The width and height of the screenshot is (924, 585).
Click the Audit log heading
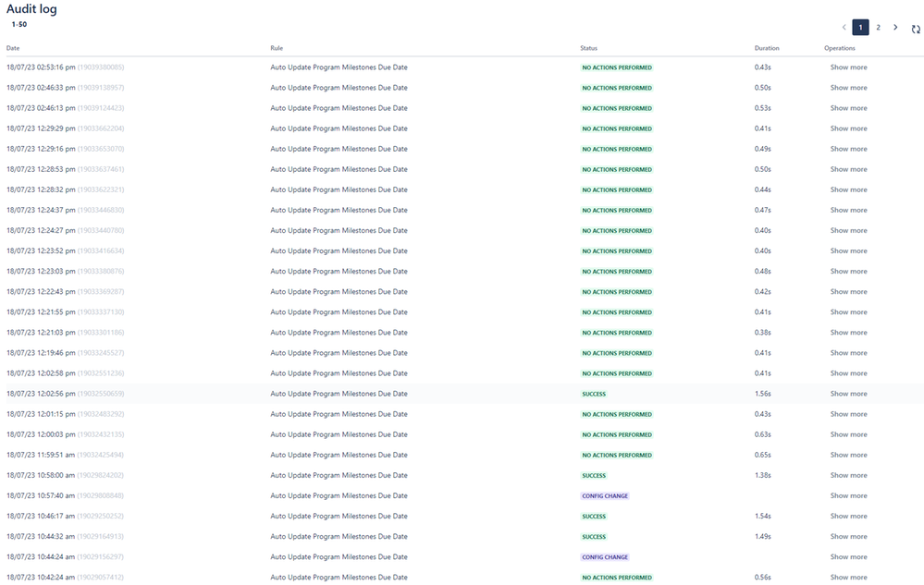pos(31,9)
